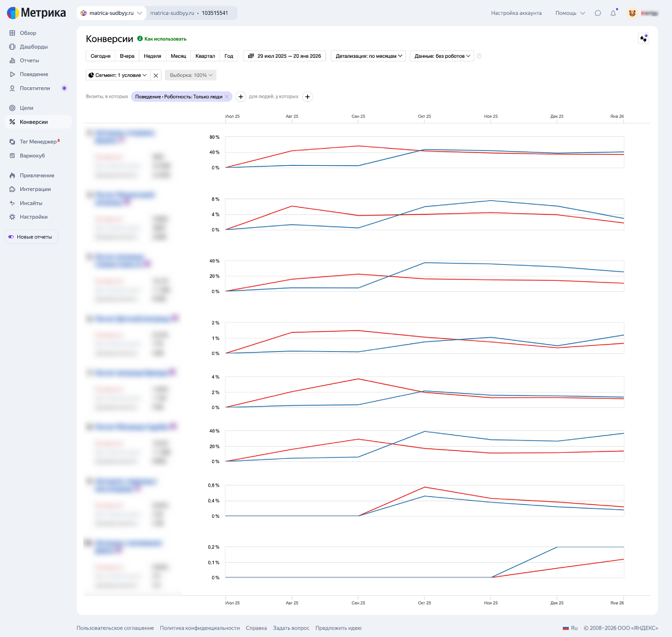Clear the segment with the X button
Screen dimensions: 672x637
pos(156,76)
